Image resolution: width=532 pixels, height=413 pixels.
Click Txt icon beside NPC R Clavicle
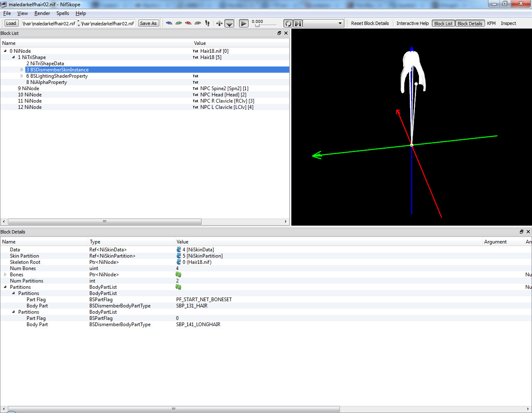pyautogui.click(x=195, y=101)
